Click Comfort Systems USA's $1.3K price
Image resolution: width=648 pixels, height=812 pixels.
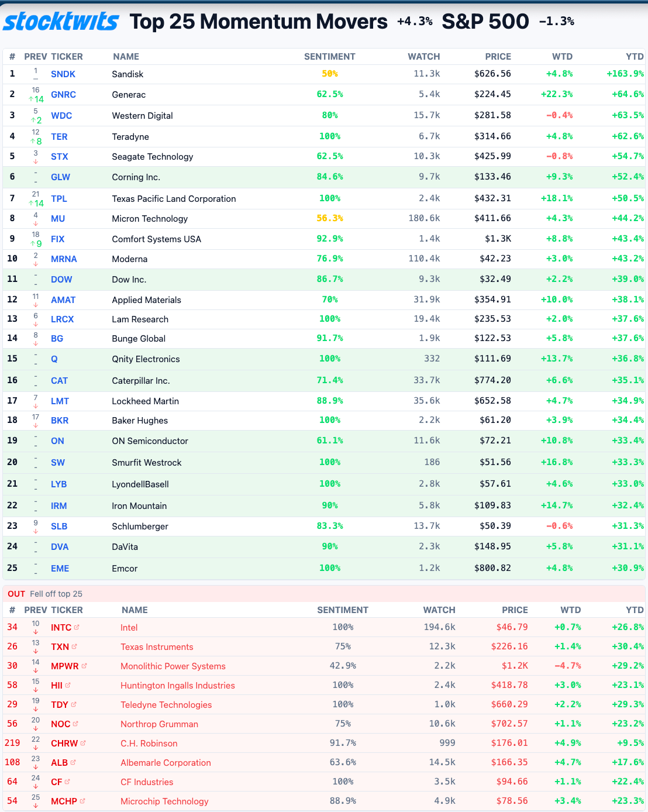[498, 239]
